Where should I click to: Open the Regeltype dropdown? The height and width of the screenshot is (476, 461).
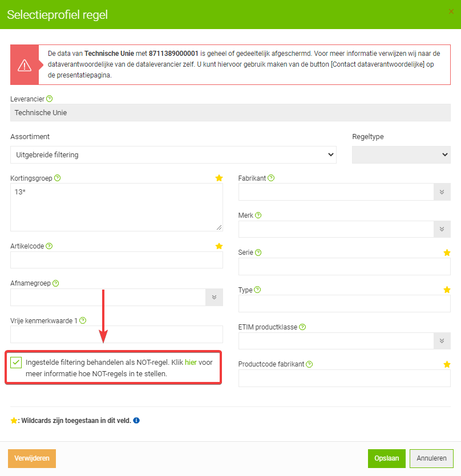coord(401,154)
